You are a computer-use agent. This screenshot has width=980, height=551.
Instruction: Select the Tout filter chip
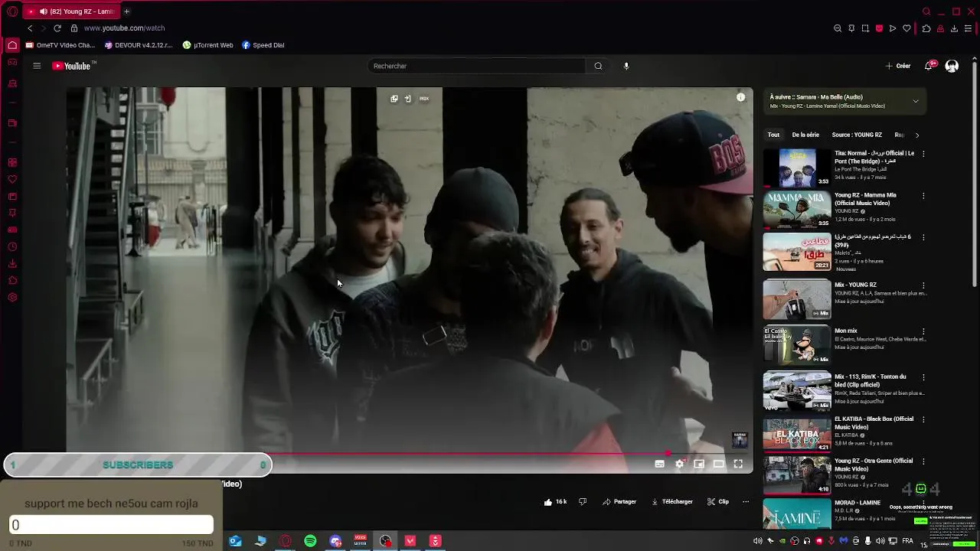point(773,135)
